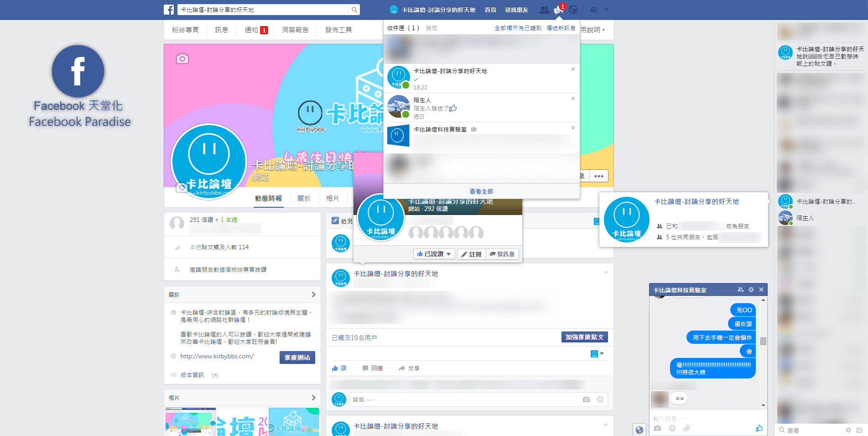Mark the 卡比論壇科技實驗室 notification as read
The image size is (868, 436).
tap(573, 128)
